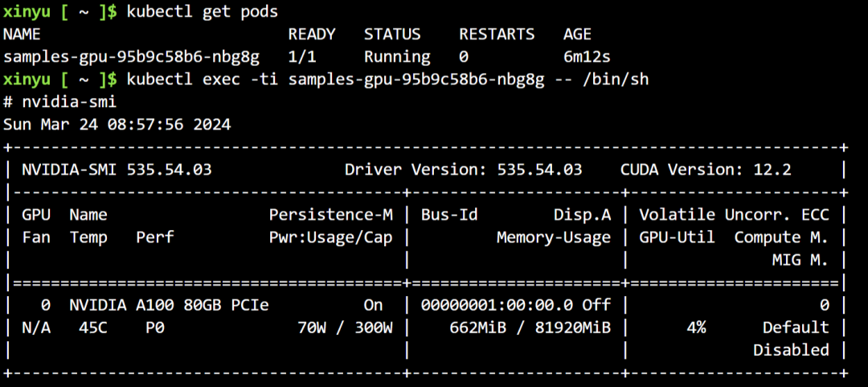868x387 pixels.
Task: Click the 'kubectl get pods' command text
Action: 203,11
